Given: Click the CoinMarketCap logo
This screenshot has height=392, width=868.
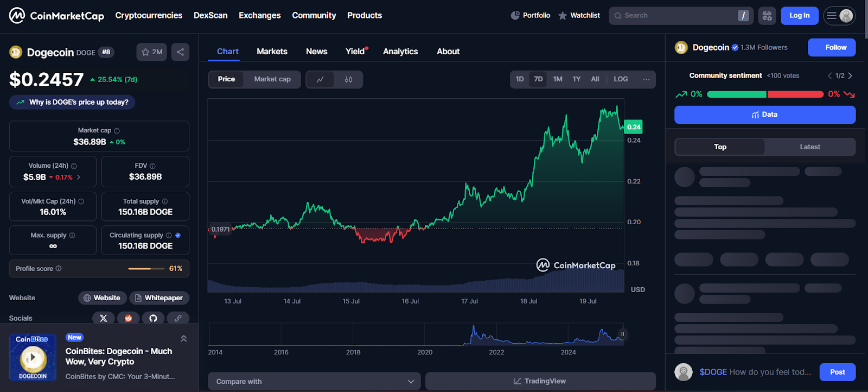Looking at the screenshot, I should point(56,15).
